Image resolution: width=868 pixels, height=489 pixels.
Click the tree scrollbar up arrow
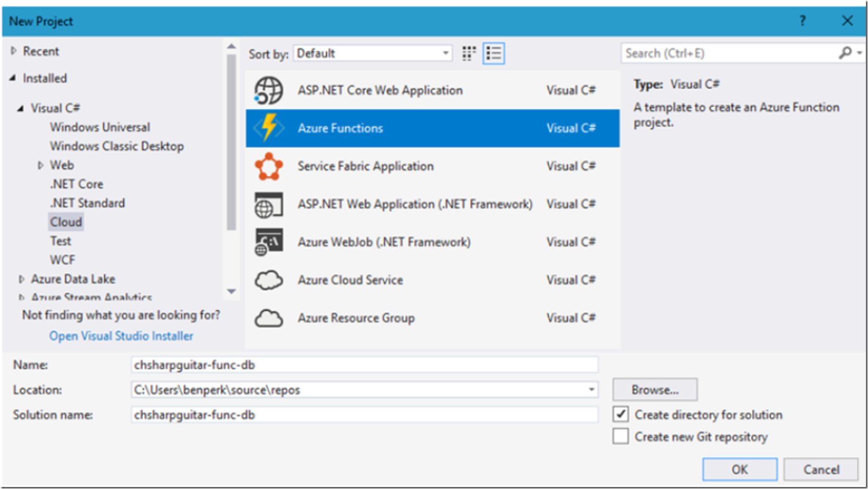coord(231,46)
